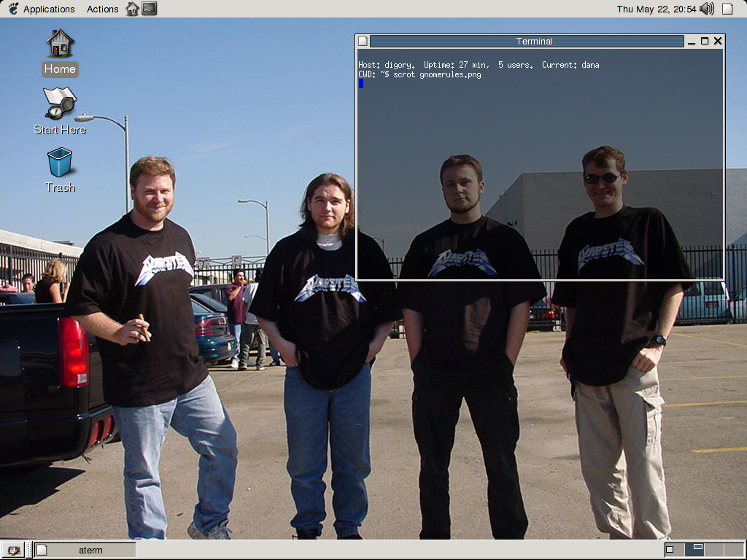Click the GNOME foot logo icon
Viewport: 747px width, 560px height.
coord(13,9)
